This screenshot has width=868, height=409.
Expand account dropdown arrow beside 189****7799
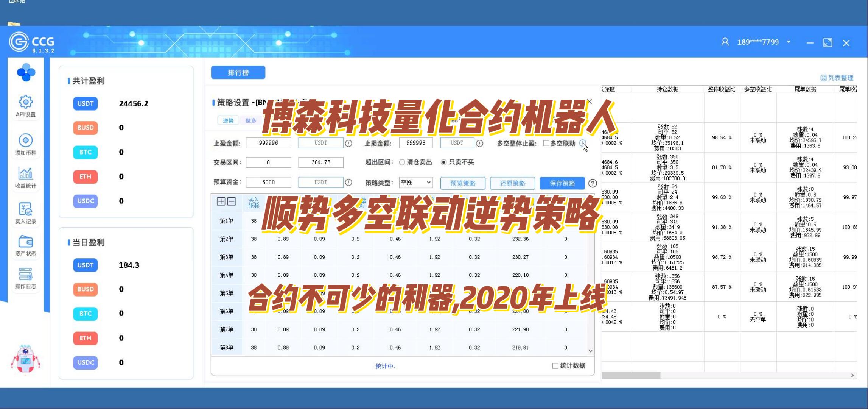789,42
